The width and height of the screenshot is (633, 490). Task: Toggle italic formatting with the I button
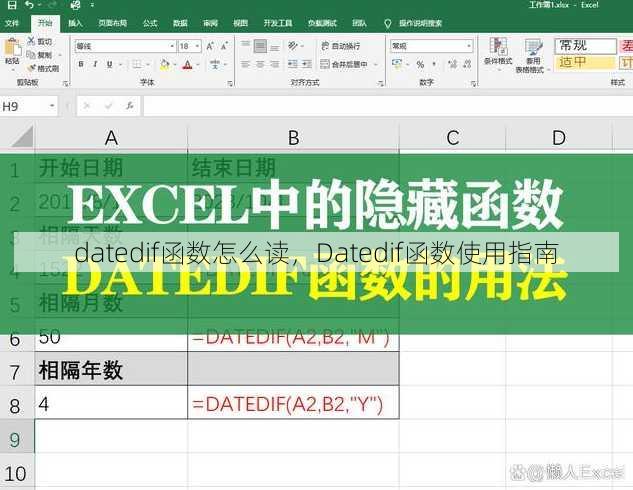95,64
